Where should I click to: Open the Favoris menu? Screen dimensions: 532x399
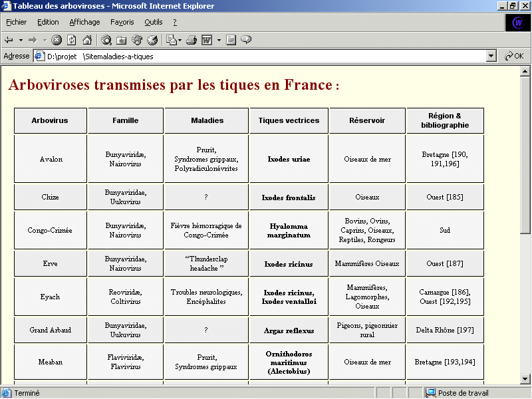tap(122, 22)
